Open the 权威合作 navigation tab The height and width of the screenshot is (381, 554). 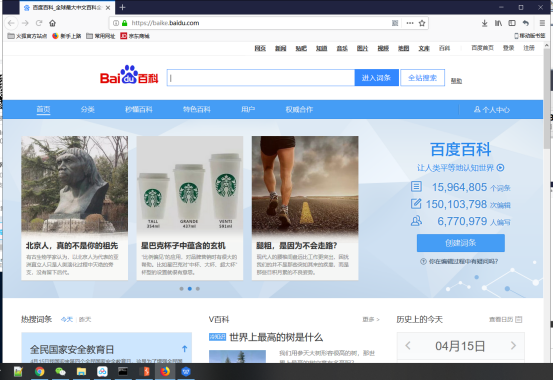click(x=299, y=110)
